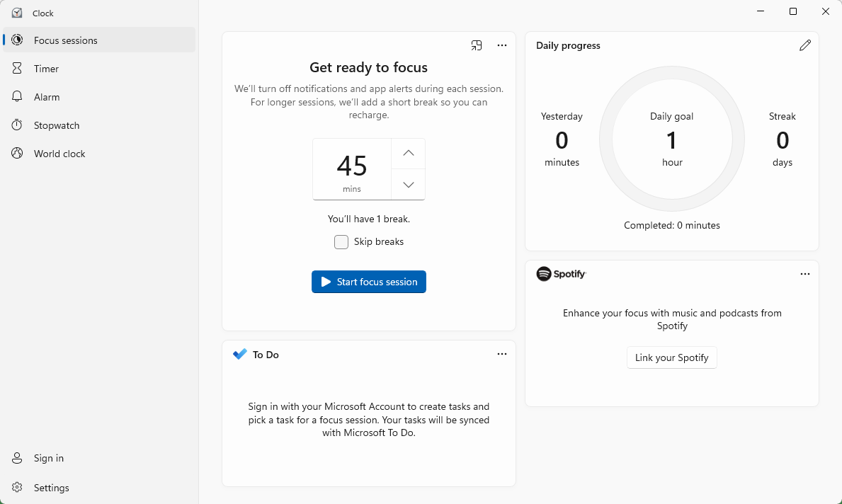Switch to the Timer page
This screenshot has height=504, width=842.
pyautogui.click(x=46, y=69)
